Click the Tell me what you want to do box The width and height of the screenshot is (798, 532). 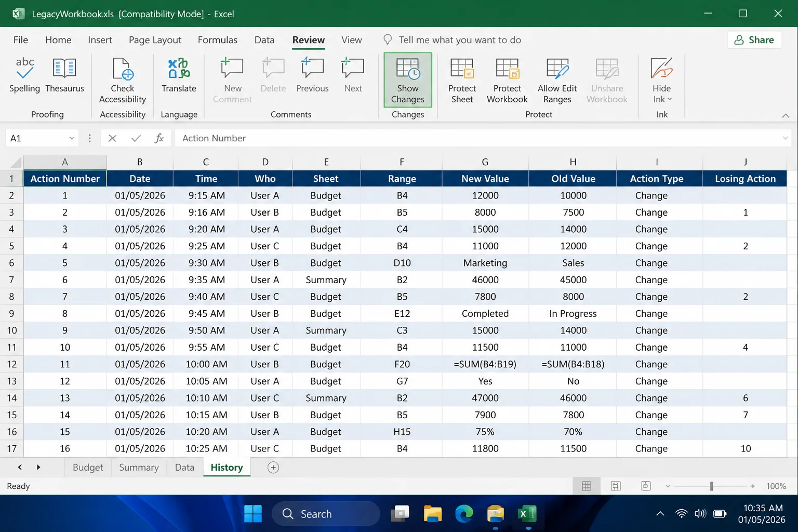click(452, 40)
